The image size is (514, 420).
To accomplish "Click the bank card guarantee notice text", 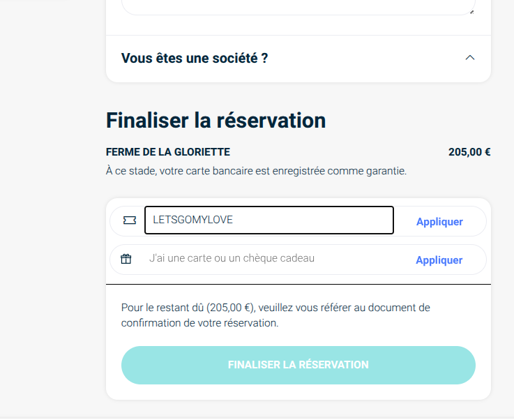I will (x=256, y=171).
